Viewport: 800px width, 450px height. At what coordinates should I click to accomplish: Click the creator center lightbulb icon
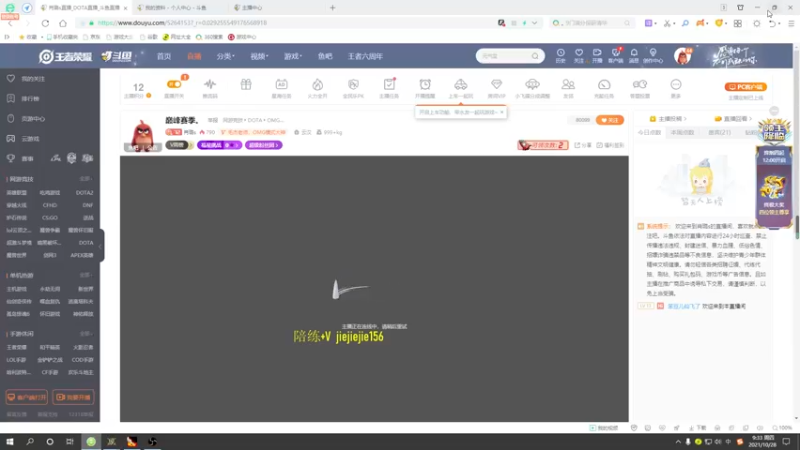tap(653, 53)
